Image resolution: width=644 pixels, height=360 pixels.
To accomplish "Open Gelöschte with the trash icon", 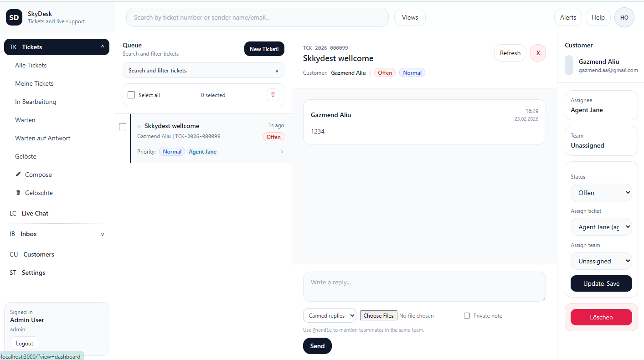I will (x=18, y=193).
